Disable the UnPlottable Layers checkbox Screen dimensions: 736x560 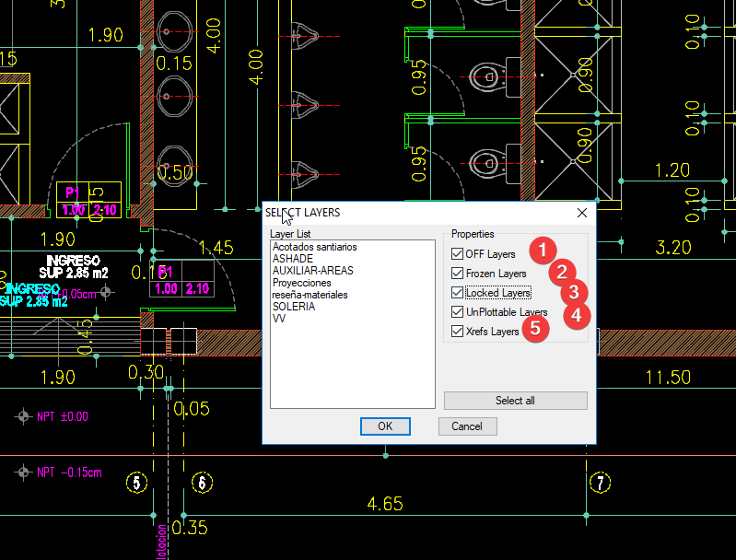tap(457, 311)
